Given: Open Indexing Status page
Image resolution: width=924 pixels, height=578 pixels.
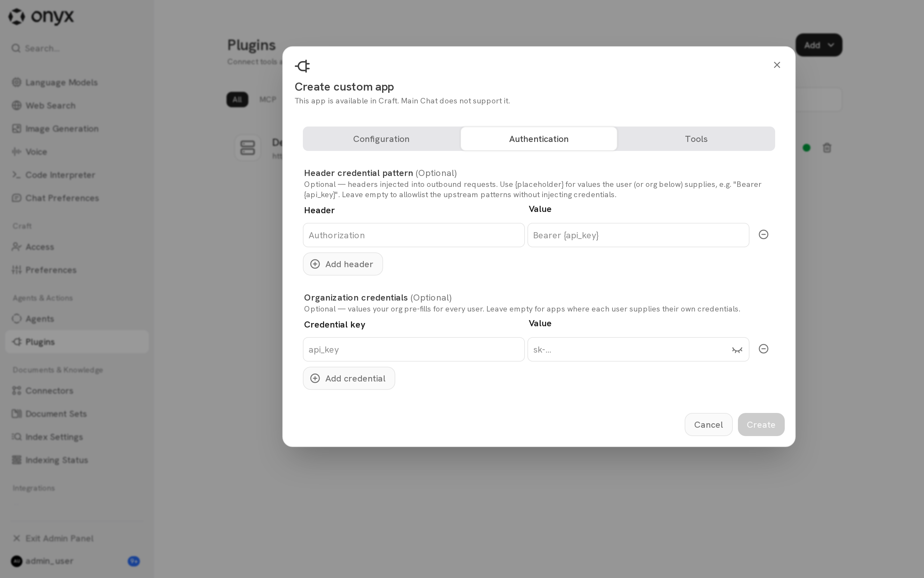Looking at the screenshot, I should 76,460.
